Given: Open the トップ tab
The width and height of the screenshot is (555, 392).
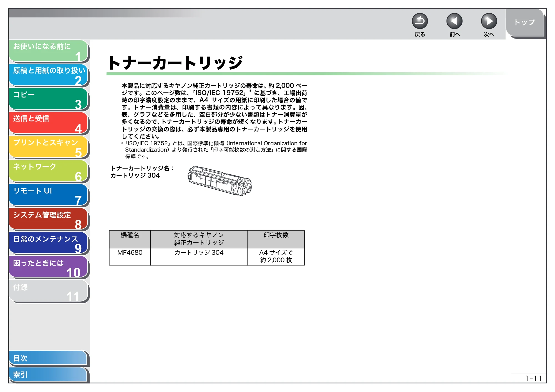Looking at the screenshot, I should click(x=524, y=22).
